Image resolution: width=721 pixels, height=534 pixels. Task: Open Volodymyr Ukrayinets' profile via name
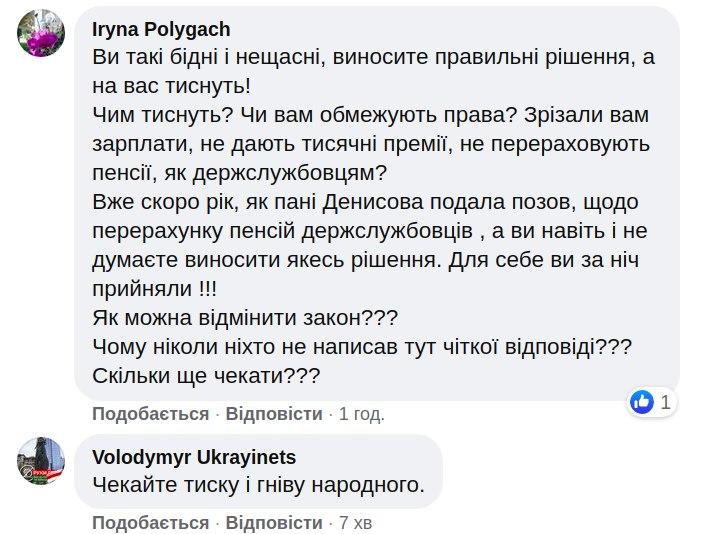[194, 457]
